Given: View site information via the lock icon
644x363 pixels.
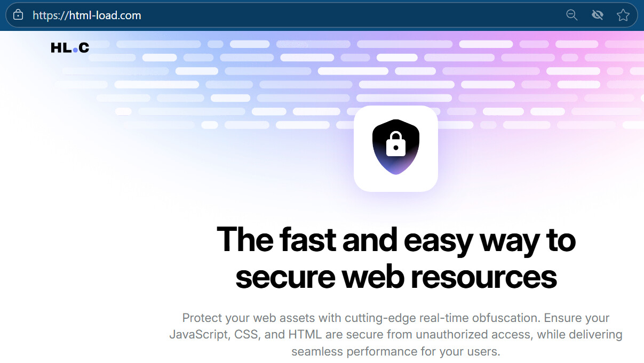Looking at the screenshot, I should point(18,15).
